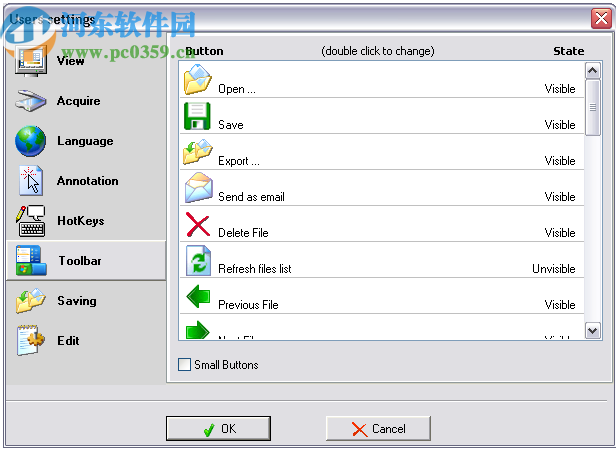
Task: Click the scrollbar down arrow
Action: coord(592,330)
